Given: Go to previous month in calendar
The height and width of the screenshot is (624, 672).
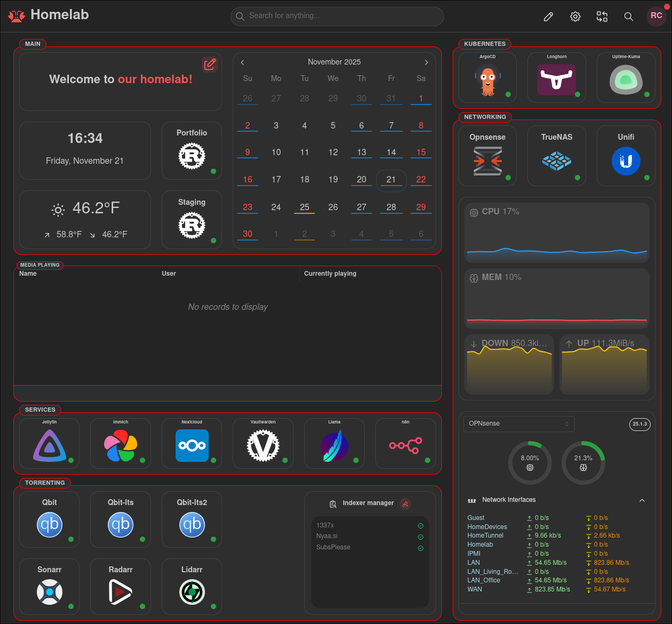Looking at the screenshot, I should point(242,62).
